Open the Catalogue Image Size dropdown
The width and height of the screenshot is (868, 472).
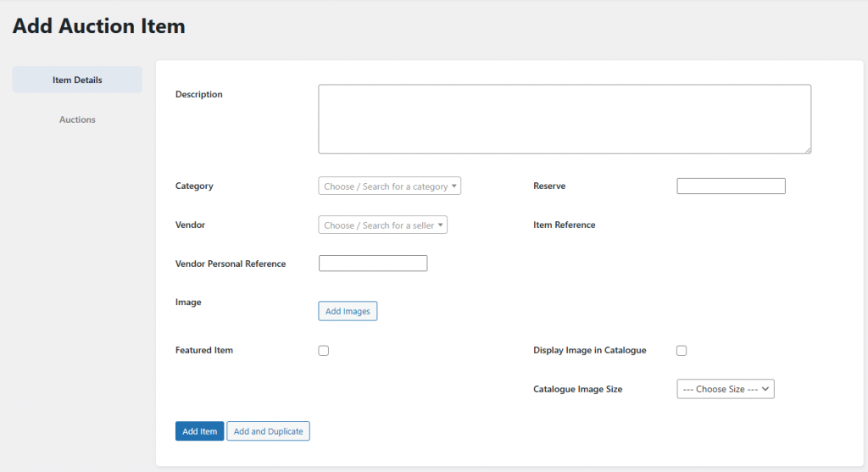click(725, 389)
